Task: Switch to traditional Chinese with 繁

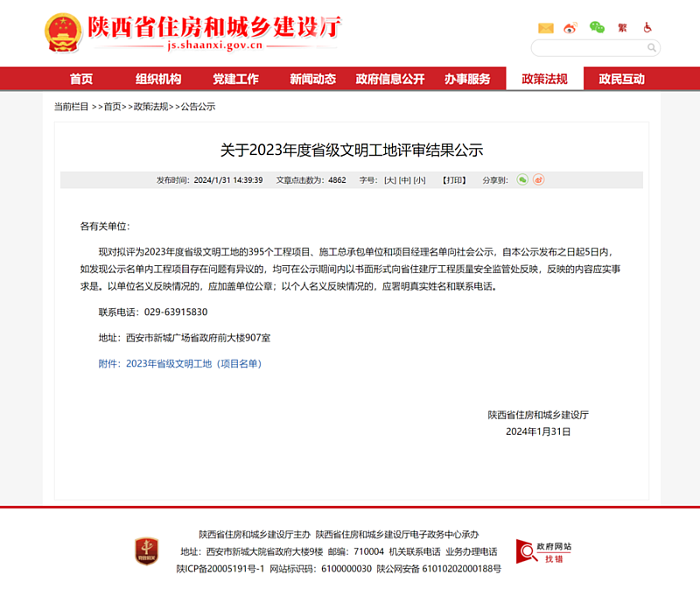Action: click(x=622, y=28)
